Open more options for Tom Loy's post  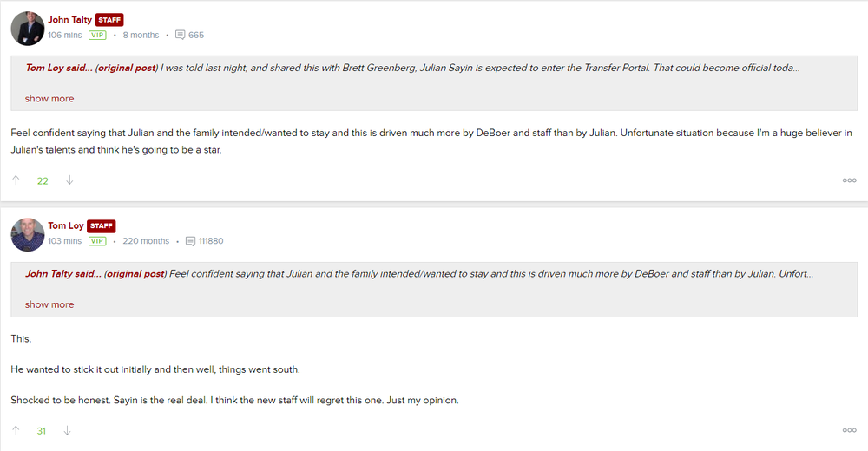tap(849, 430)
